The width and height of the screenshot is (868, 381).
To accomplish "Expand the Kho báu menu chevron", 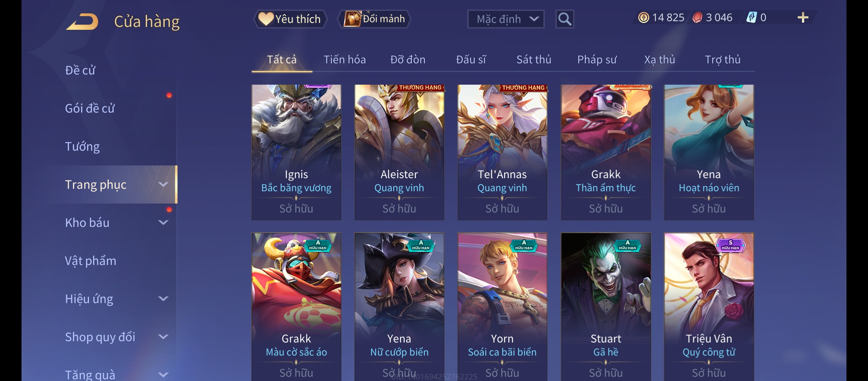I will click(x=163, y=223).
